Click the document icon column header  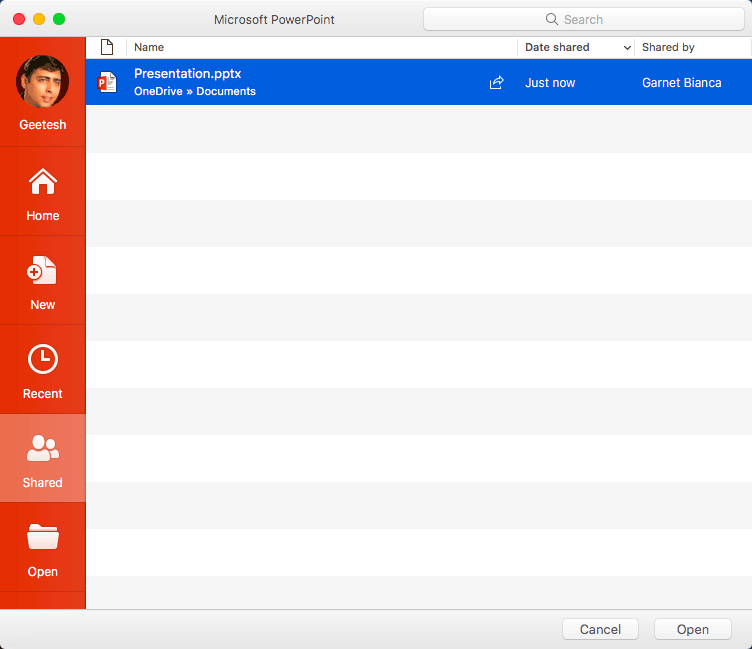(107, 47)
